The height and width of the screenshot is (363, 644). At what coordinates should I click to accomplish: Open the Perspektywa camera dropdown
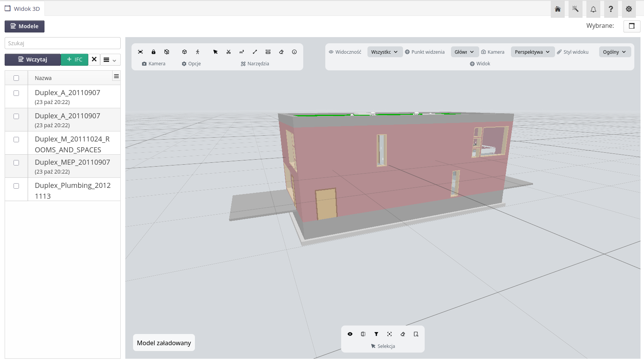532,52
